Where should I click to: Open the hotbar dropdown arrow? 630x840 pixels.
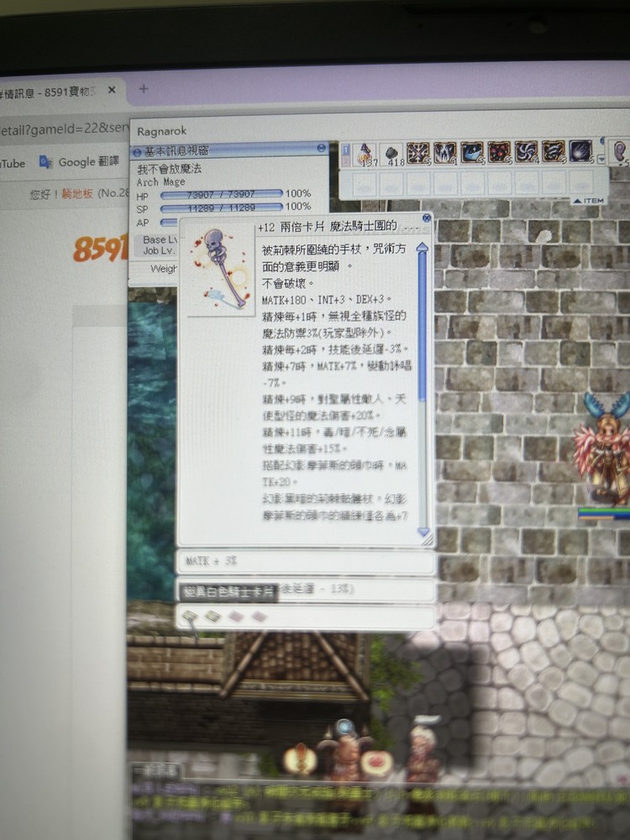coord(601,159)
